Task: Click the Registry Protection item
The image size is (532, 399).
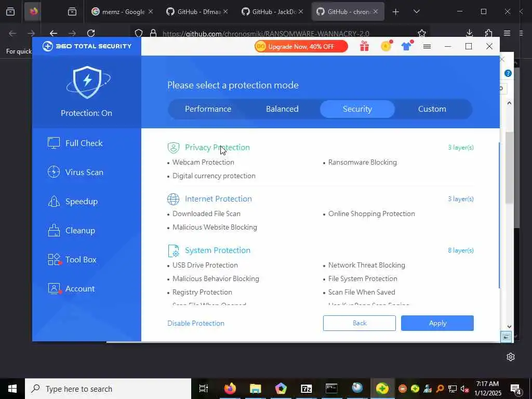Action: click(202, 292)
